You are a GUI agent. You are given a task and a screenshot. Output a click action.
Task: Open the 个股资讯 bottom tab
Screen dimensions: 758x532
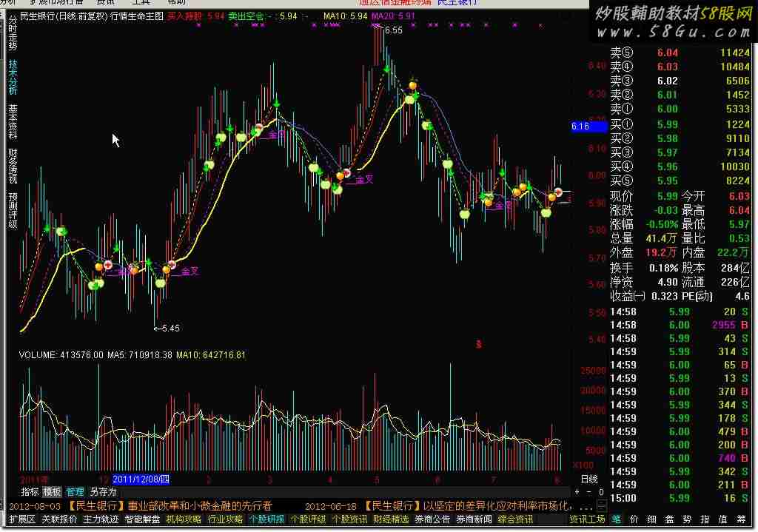pos(349,519)
